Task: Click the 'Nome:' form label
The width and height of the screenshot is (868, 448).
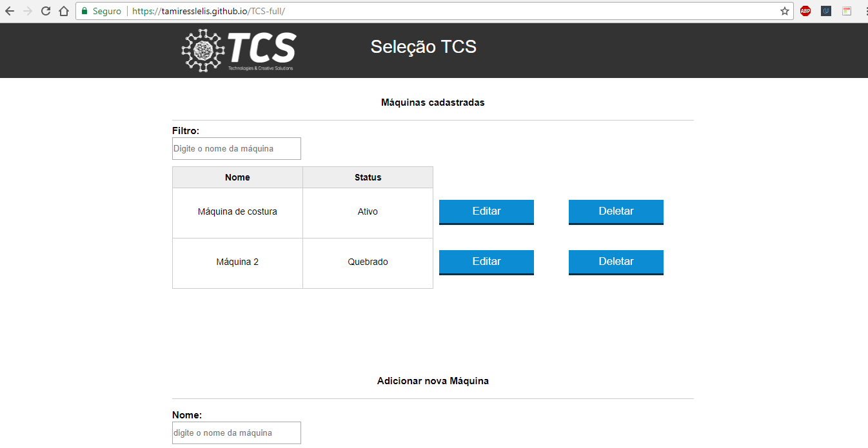Action: pos(187,415)
